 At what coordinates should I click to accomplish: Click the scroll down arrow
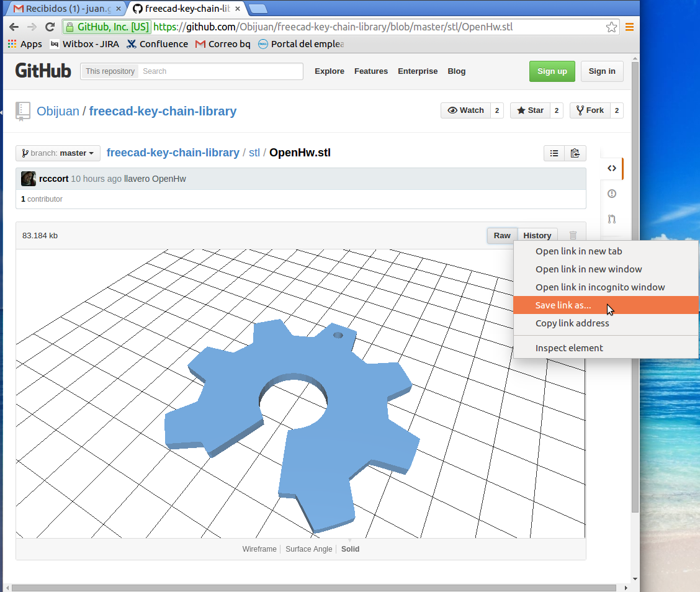pyautogui.click(x=635, y=579)
